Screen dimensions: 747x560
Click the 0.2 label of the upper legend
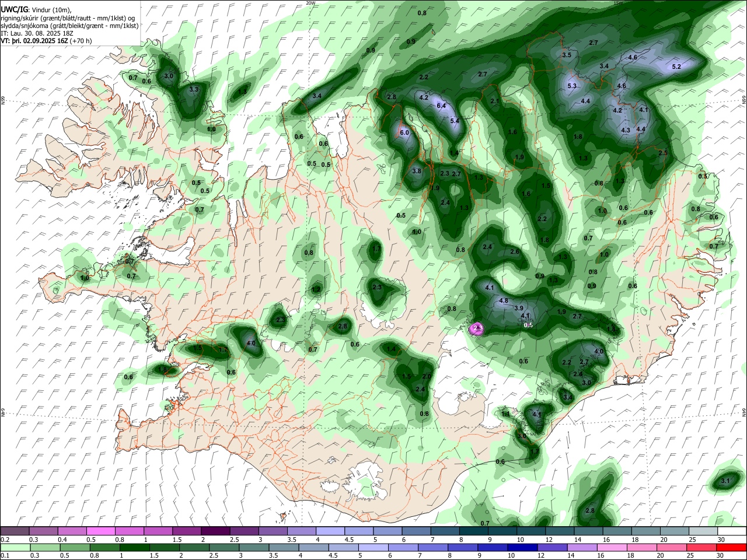tap(5, 540)
